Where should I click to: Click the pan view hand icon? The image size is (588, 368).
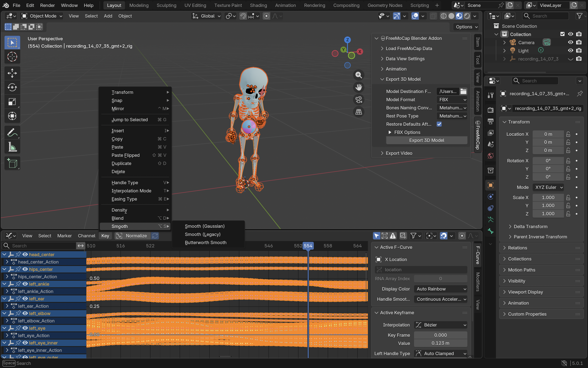pos(359,87)
